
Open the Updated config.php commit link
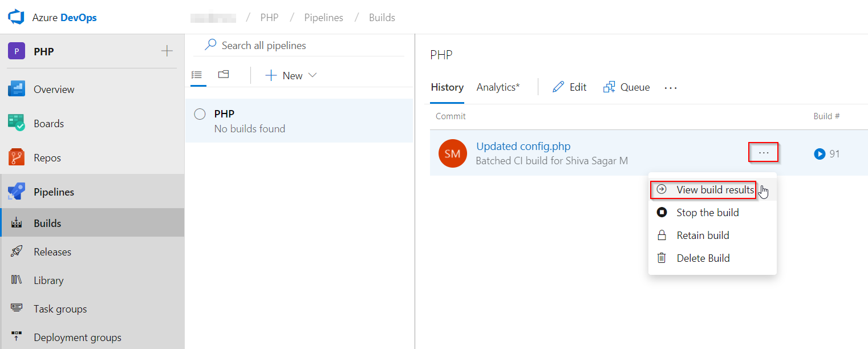click(x=523, y=146)
